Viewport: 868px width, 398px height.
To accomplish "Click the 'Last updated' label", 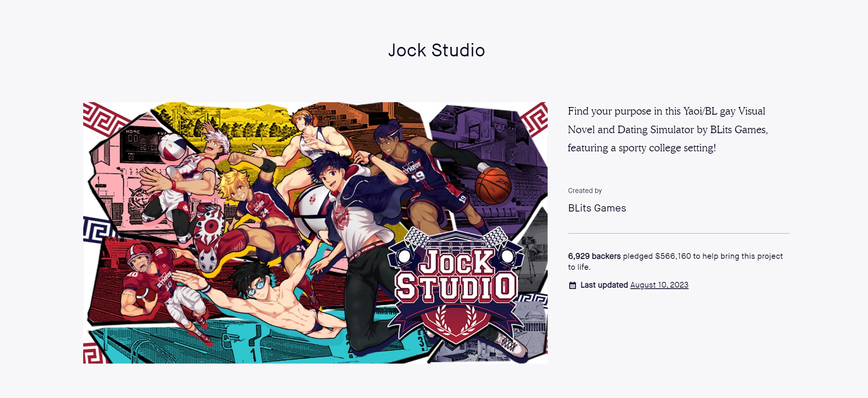I will [604, 285].
